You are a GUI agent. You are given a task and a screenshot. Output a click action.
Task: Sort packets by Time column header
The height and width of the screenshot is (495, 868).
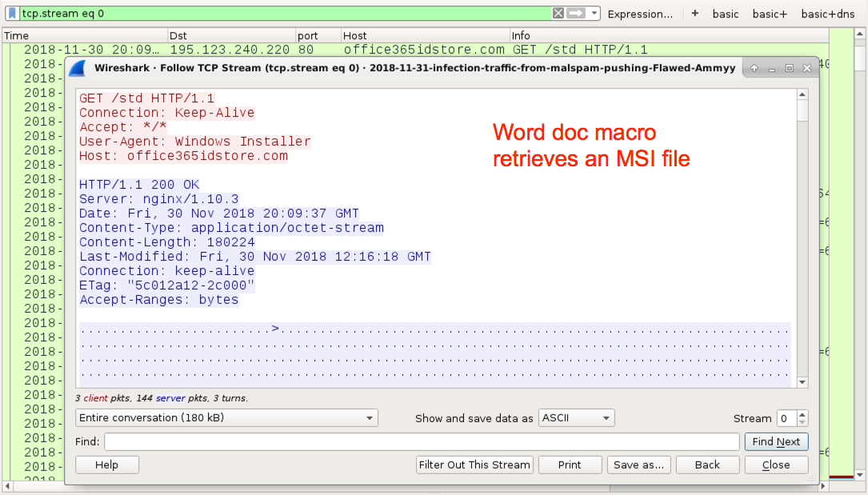coord(85,35)
